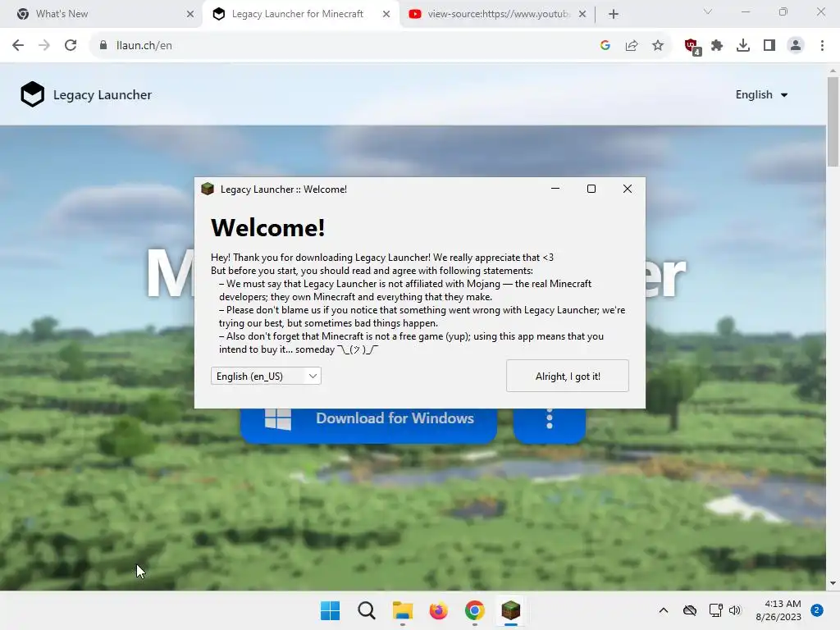The width and height of the screenshot is (840, 630).
Task: Close the view-source YouTube tab
Action: tap(582, 14)
